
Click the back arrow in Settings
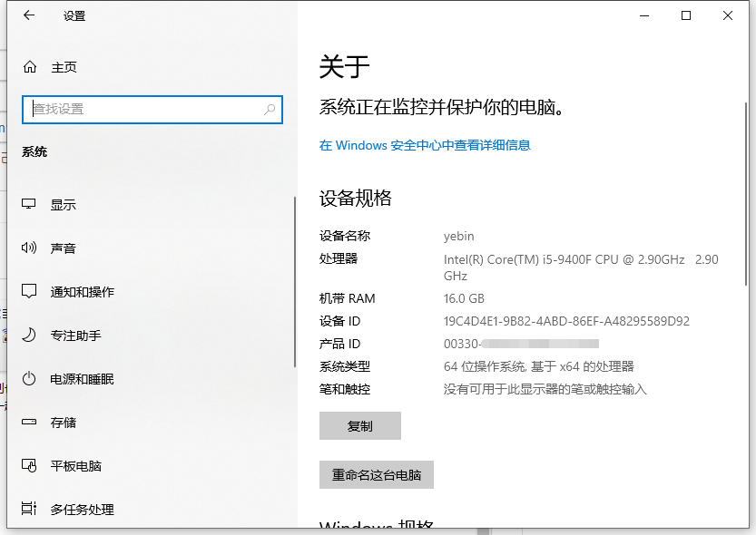pyautogui.click(x=25, y=15)
